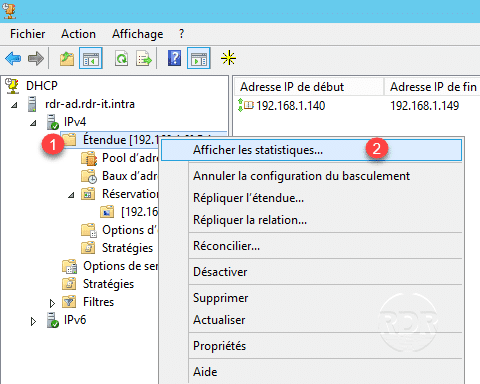Collapse the IPv4 tree node
480x384 pixels.
coord(33,123)
